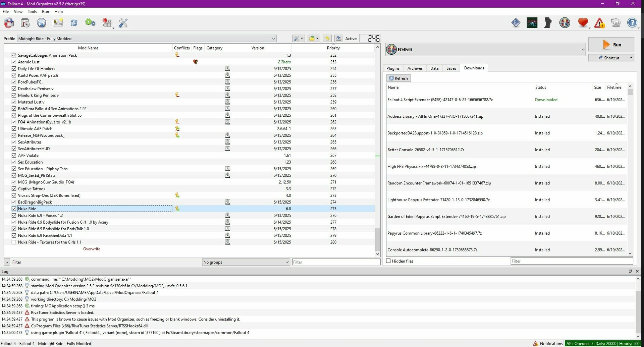Click the Install Mod from archive icon
644x347 pixels.
click(25, 23)
